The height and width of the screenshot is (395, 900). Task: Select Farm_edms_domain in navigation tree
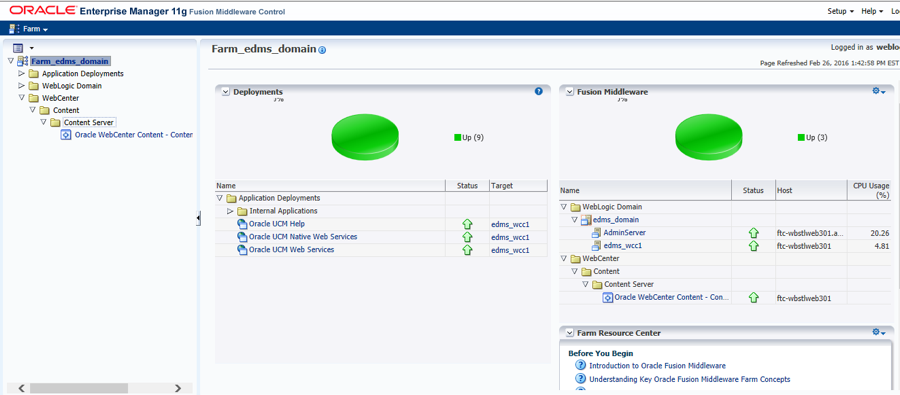70,61
